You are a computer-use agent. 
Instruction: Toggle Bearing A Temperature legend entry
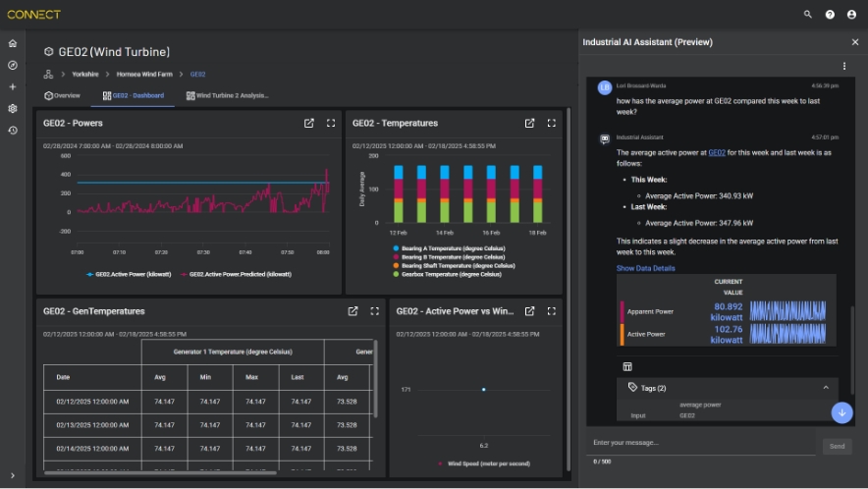tap(449, 248)
